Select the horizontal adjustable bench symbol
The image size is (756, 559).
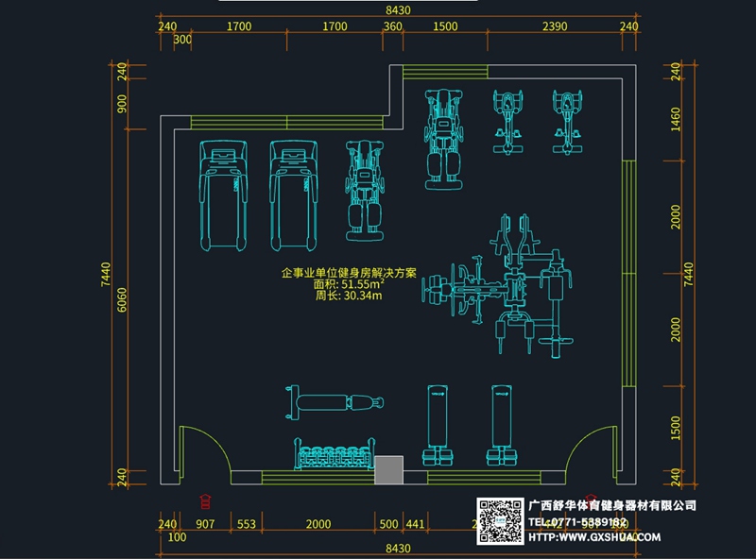tap(337, 402)
